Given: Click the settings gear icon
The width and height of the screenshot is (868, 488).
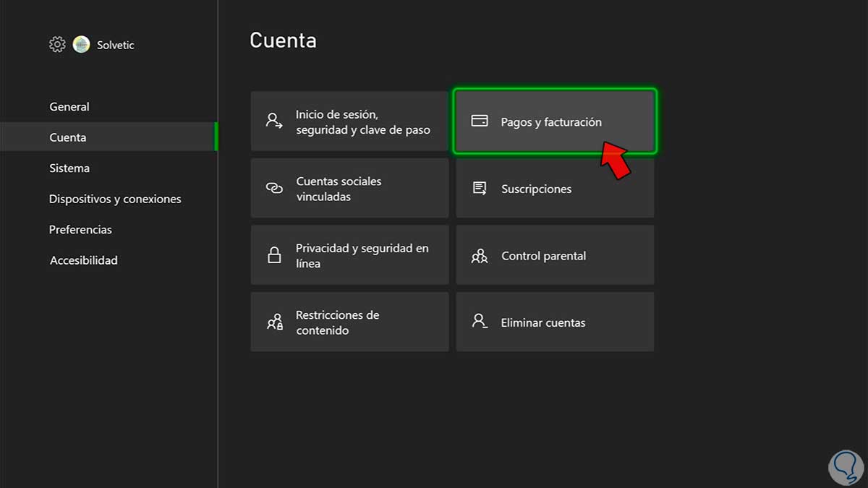Looking at the screenshot, I should (x=57, y=45).
